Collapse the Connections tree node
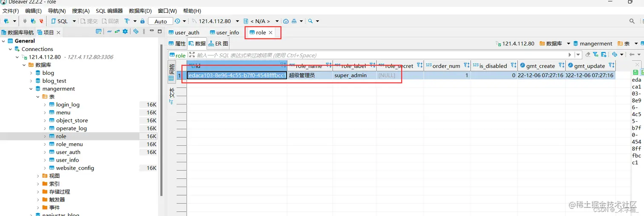This screenshot has height=216, width=644. [x=11, y=49]
